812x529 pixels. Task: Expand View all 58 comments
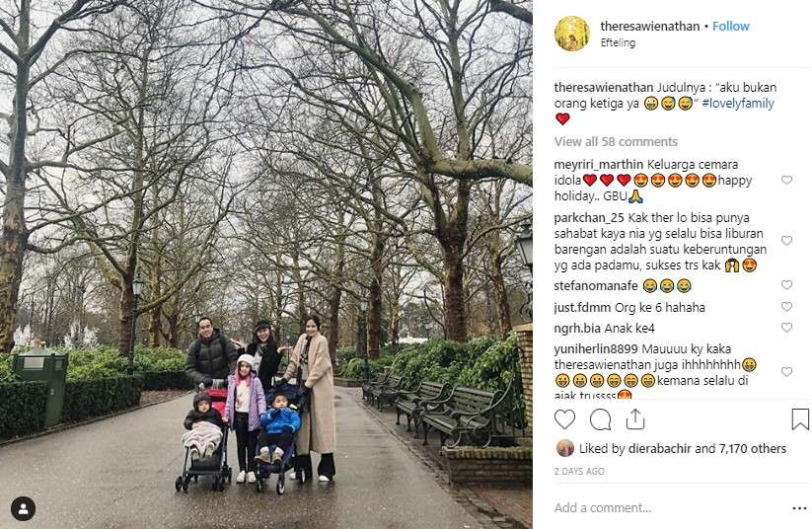click(x=616, y=141)
